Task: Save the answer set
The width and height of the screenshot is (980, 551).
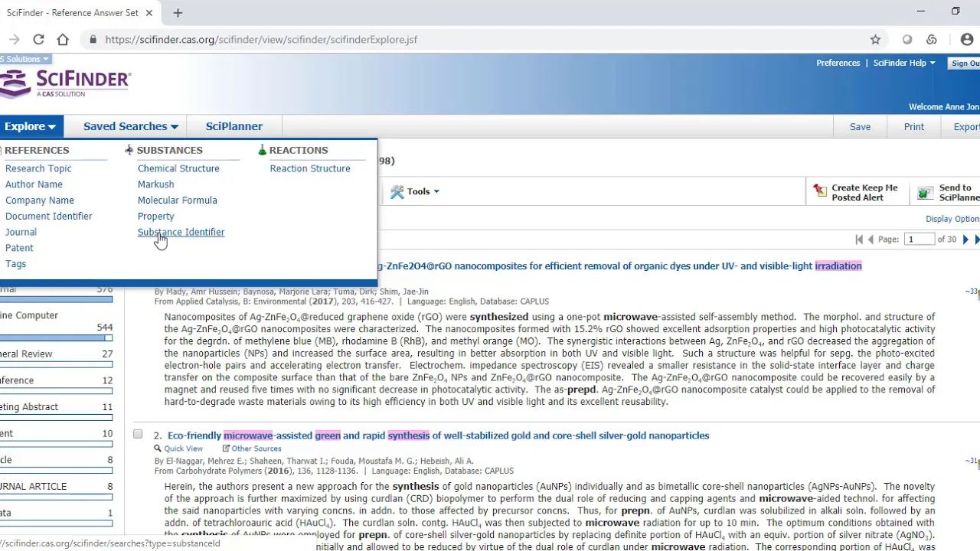Action: coord(860,127)
